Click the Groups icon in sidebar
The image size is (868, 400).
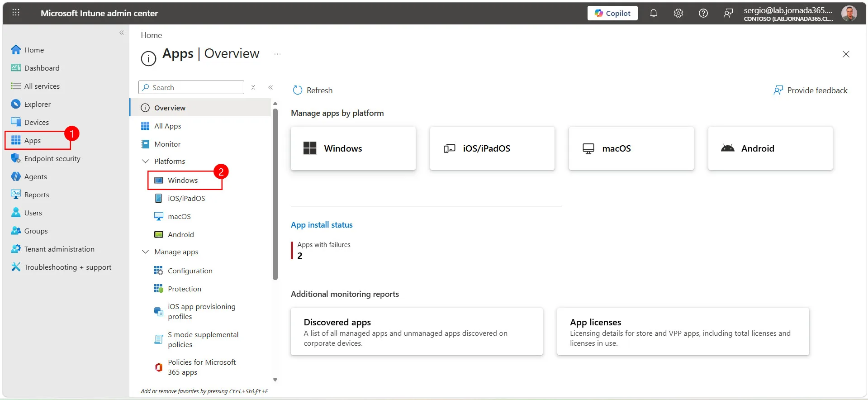point(16,231)
